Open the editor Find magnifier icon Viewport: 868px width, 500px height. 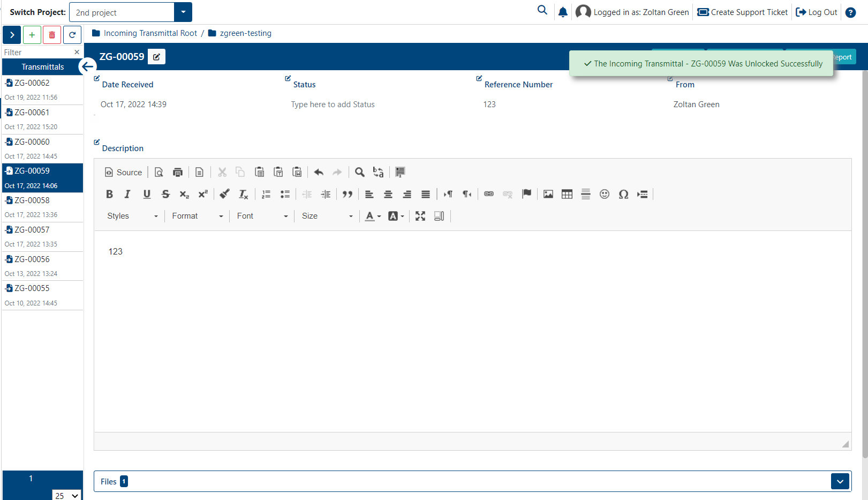360,172
